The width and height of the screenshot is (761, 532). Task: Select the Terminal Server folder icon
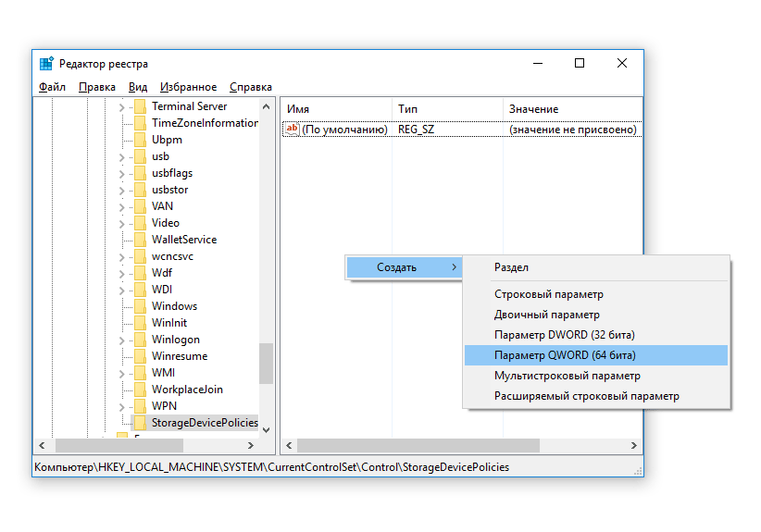140,106
